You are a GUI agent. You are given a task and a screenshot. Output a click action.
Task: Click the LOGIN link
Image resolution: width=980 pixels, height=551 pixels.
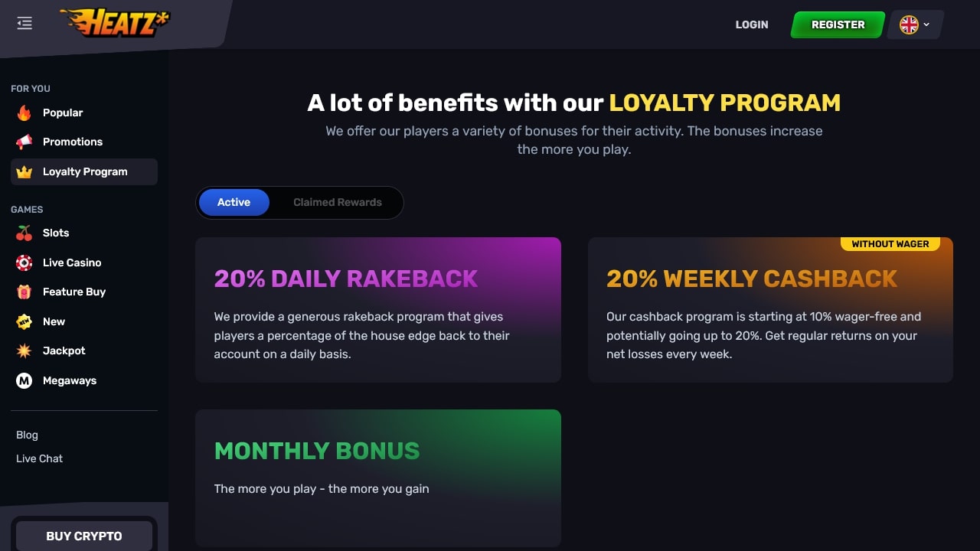752,24
